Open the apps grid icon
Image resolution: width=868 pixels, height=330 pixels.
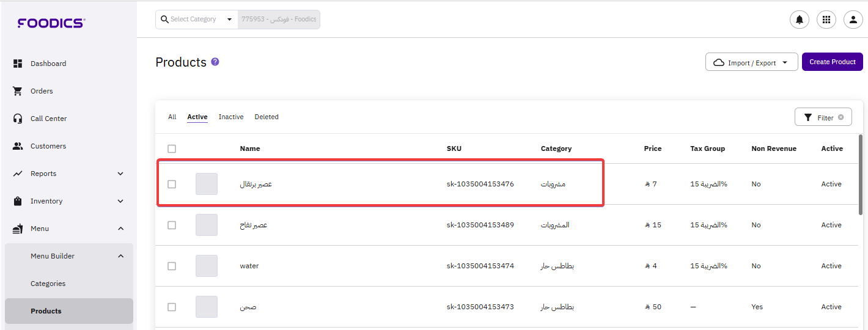tap(826, 20)
